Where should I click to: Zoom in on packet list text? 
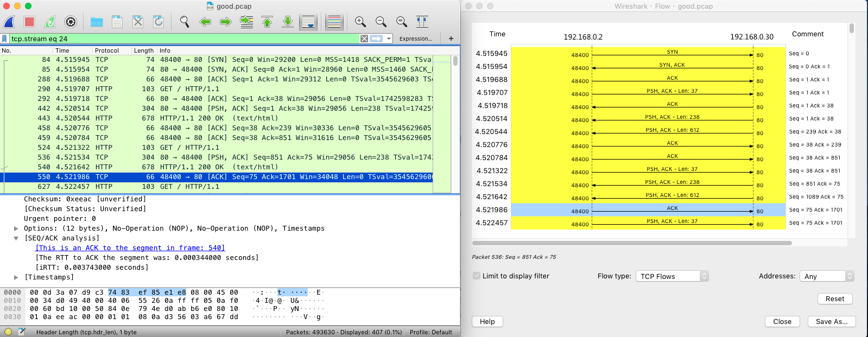(360, 22)
